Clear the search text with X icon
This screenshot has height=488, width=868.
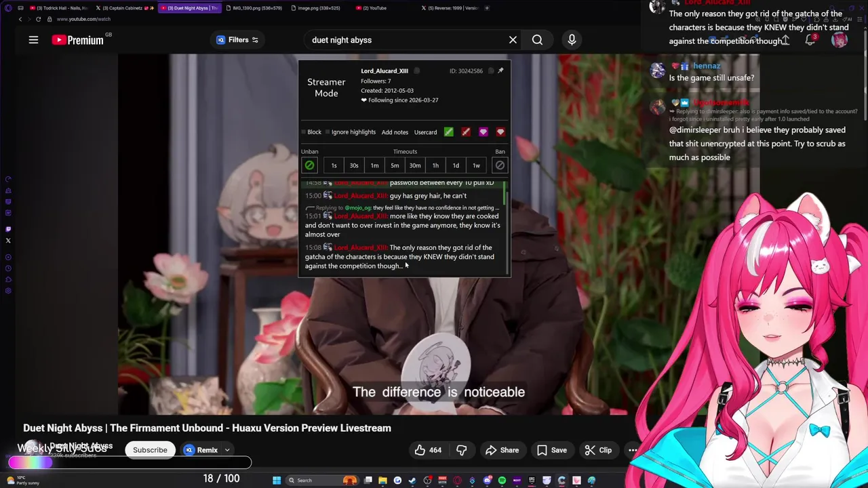point(513,40)
